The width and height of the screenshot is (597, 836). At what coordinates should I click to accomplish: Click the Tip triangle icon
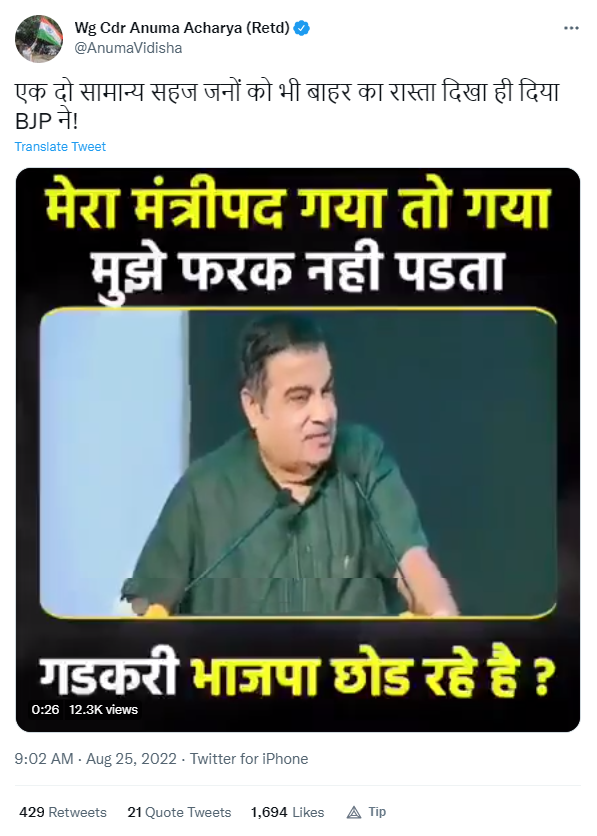pos(354,812)
